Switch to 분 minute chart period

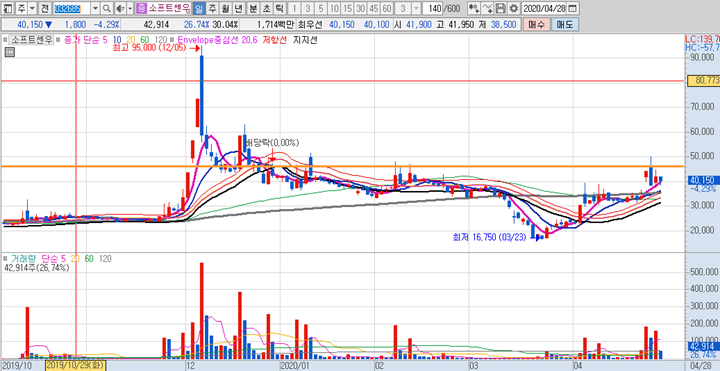254,8
